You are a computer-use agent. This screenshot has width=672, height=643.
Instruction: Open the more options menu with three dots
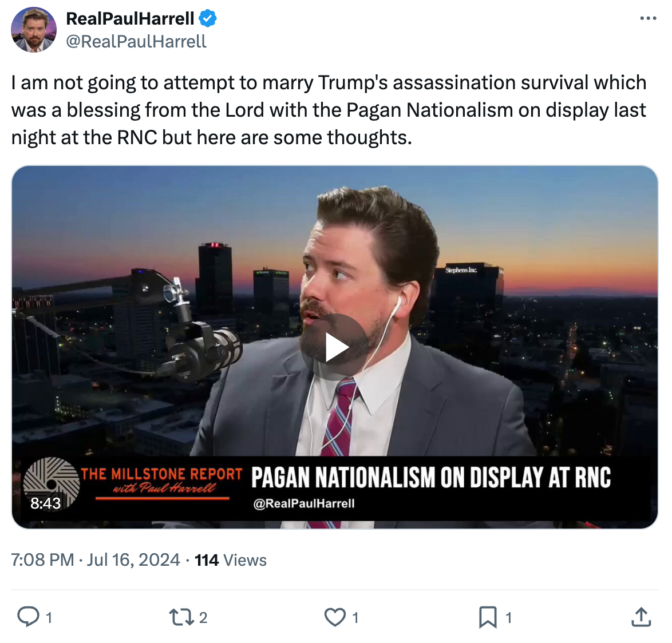coord(649,18)
